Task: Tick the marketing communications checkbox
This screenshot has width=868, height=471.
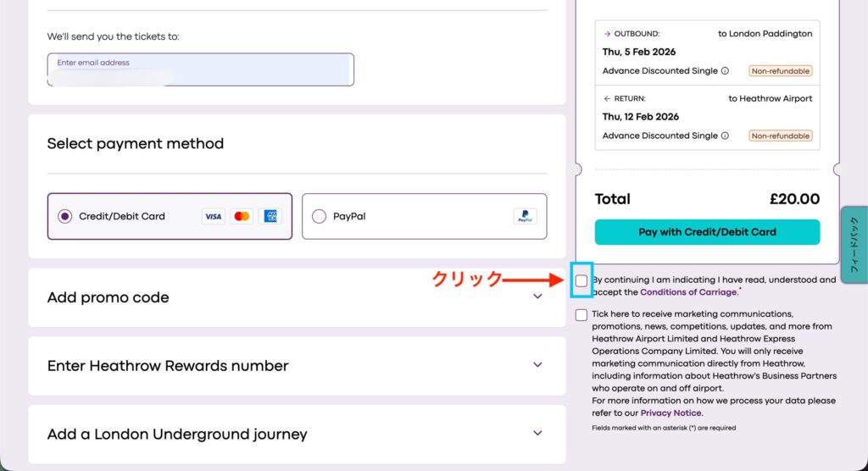Action: click(581, 315)
